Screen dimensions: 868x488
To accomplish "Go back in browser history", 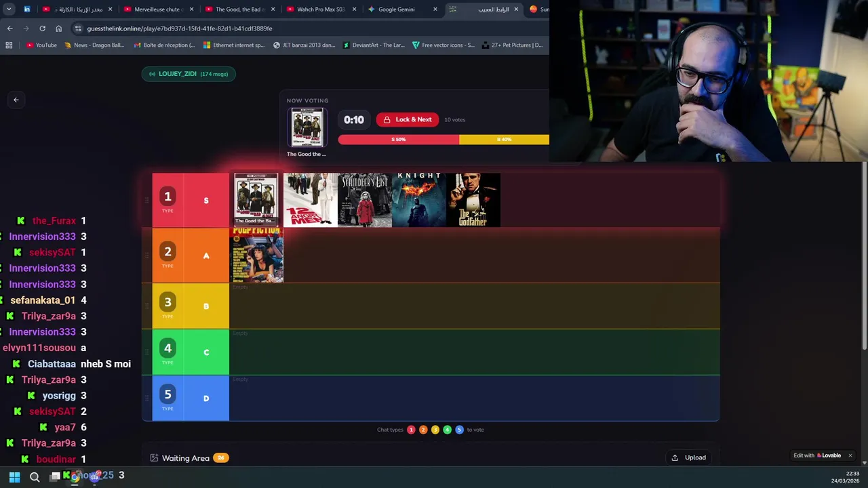I will click(x=9, y=28).
